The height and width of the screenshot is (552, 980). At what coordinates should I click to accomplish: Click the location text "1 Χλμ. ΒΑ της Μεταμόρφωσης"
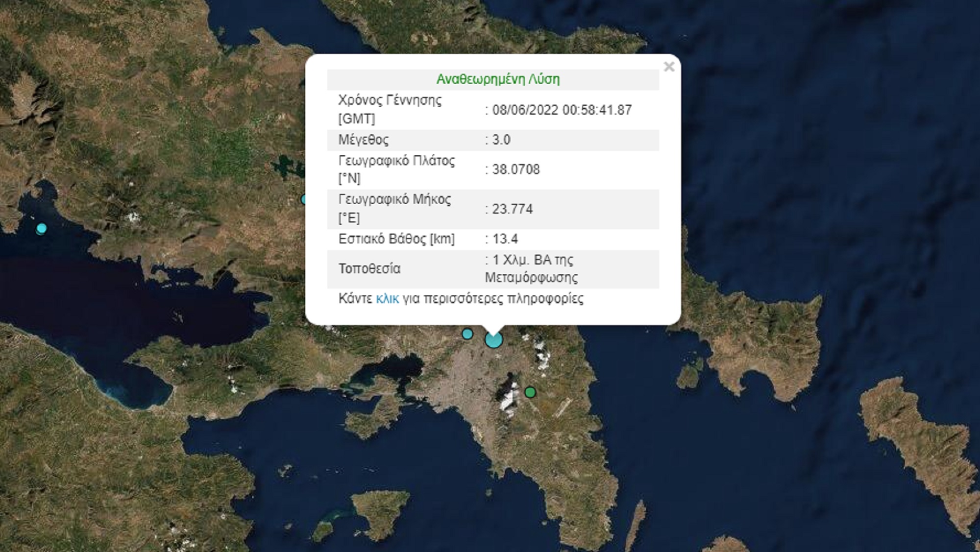click(x=531, y=268)
